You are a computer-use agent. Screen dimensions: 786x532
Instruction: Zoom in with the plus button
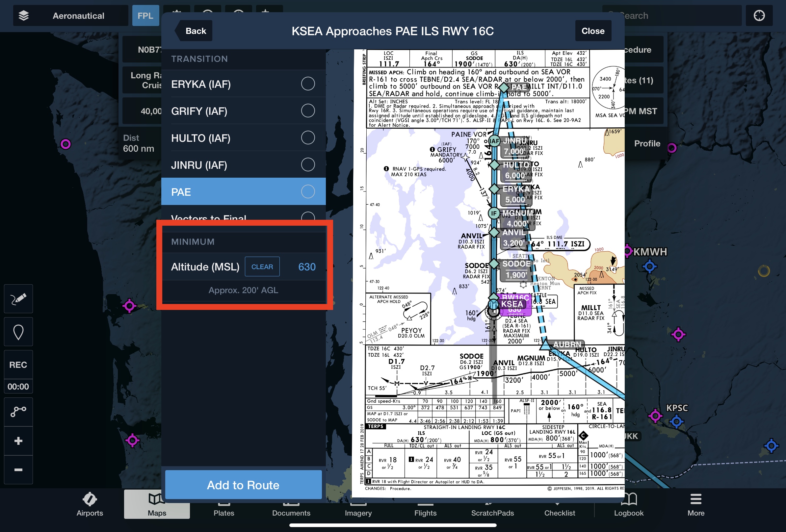18,441
